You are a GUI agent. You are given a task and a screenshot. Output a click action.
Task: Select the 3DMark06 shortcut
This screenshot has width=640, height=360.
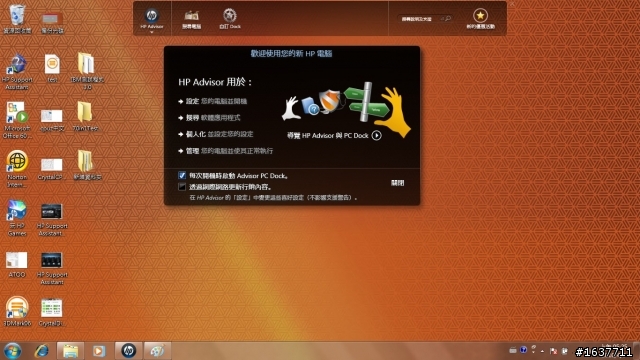click(17, 311)
